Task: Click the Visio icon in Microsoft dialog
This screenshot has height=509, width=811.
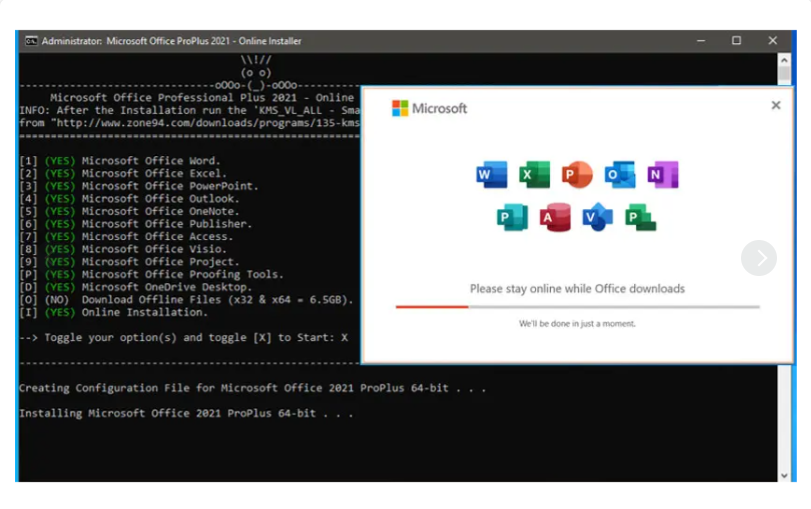Action: click(597, 217)
